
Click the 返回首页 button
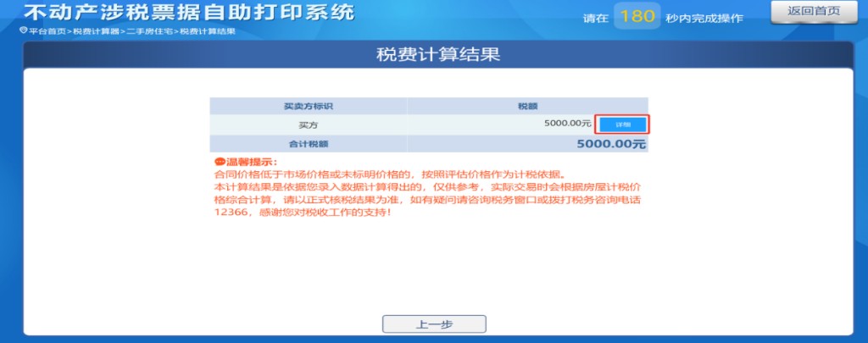pos(814,12)
